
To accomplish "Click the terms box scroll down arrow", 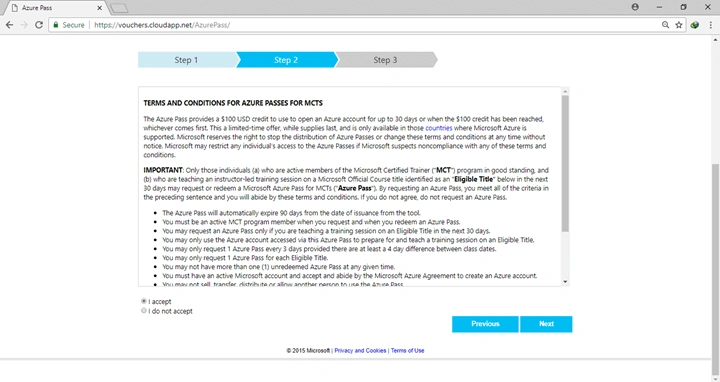I will point(565,281).
